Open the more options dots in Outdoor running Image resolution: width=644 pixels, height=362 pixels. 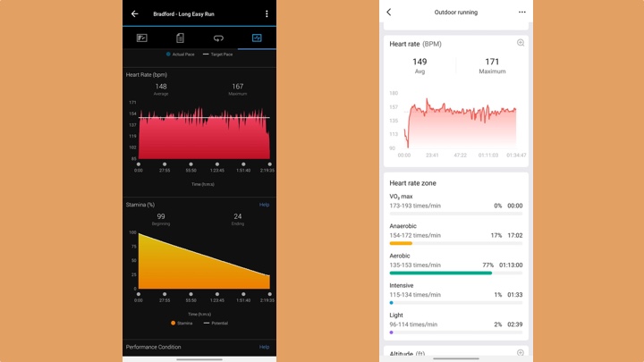click(522, 13)
